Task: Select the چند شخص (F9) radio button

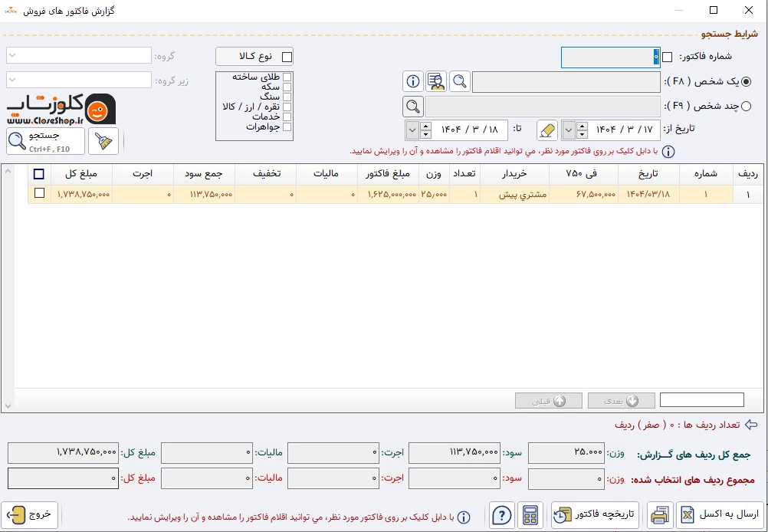Action: click(x=746, y=107)
